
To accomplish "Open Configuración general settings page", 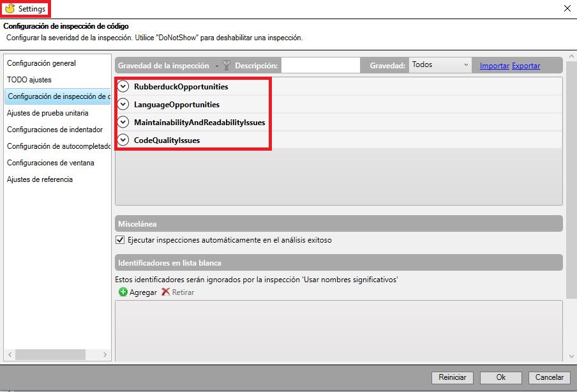I will (41, 63).
